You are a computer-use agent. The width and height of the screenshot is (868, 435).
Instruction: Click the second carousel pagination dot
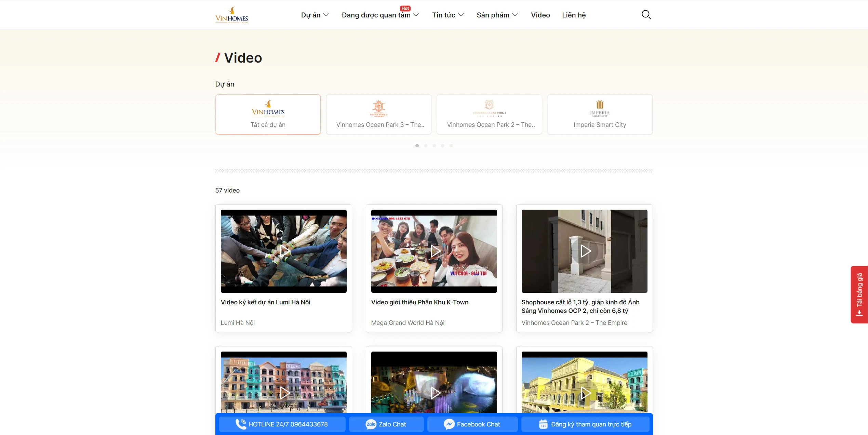426,145
